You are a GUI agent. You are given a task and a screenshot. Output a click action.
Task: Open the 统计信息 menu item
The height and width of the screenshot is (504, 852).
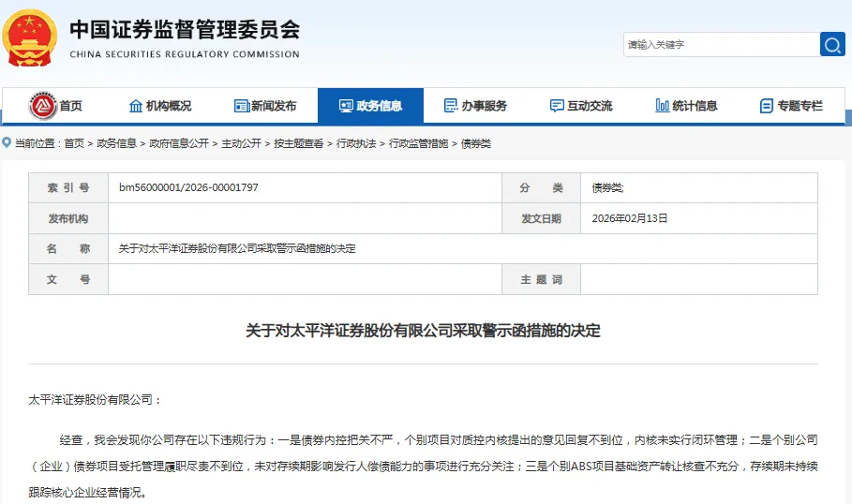click(695, 106)
